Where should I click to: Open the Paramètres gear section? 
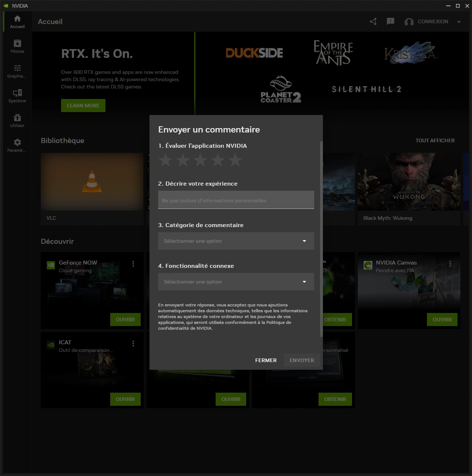tap(17, 145)
